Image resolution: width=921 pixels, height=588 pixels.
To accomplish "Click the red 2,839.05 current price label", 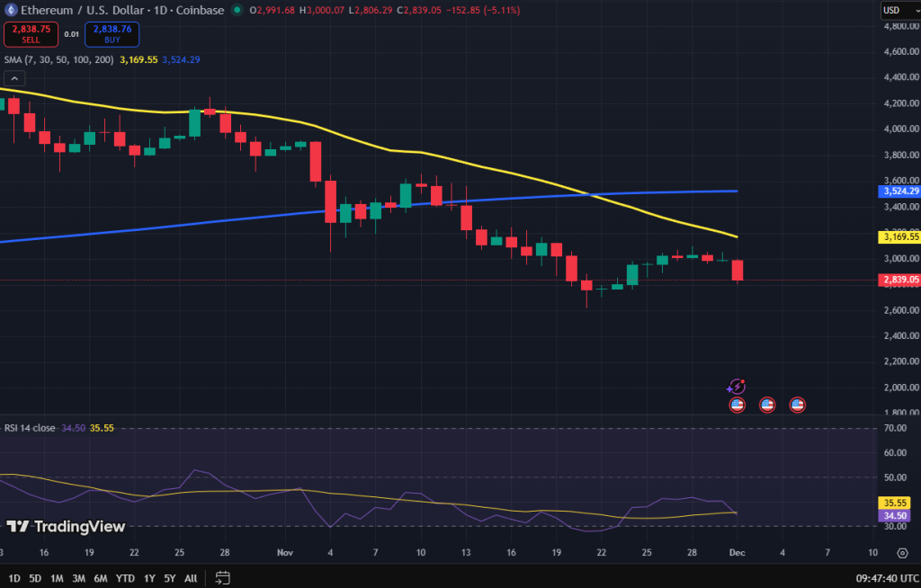I will [x=899, y=280].
